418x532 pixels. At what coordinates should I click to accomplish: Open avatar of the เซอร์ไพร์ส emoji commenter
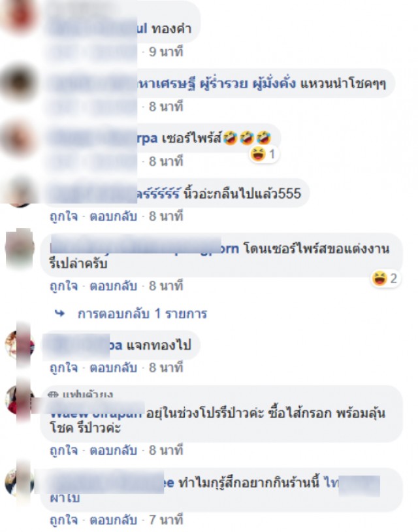(x=18, y=139)
